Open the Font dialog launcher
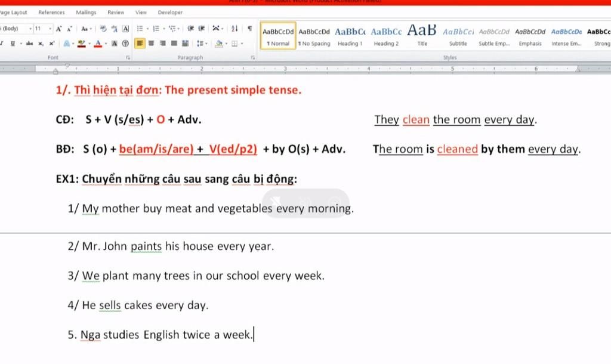 128,58
